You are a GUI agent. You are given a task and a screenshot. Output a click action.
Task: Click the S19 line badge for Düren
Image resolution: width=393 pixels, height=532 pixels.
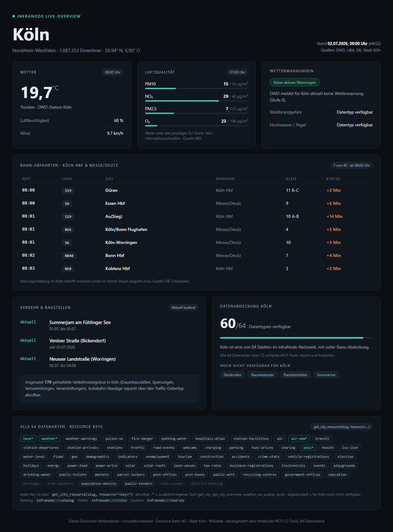pyautogui.click(x=68, y=190)
